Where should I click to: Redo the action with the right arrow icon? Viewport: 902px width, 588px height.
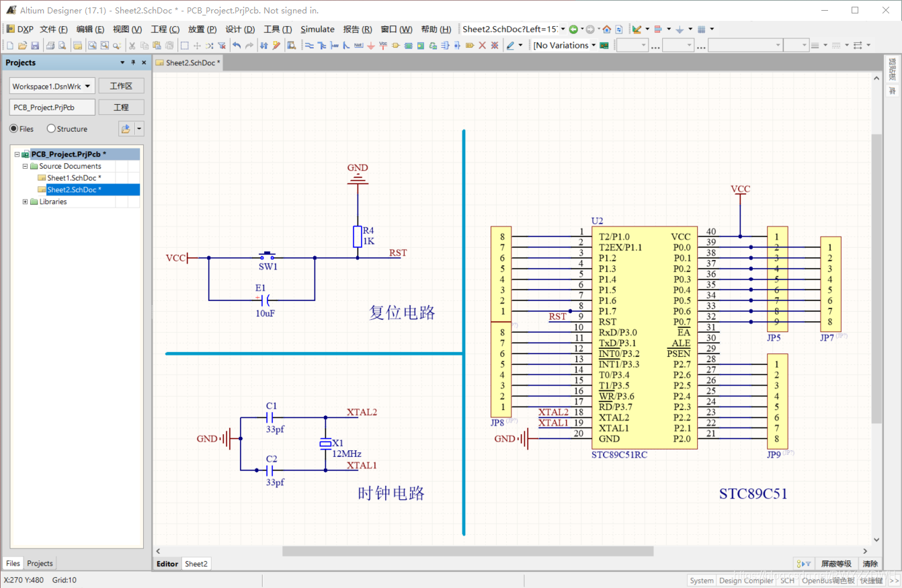pos(249,46)
